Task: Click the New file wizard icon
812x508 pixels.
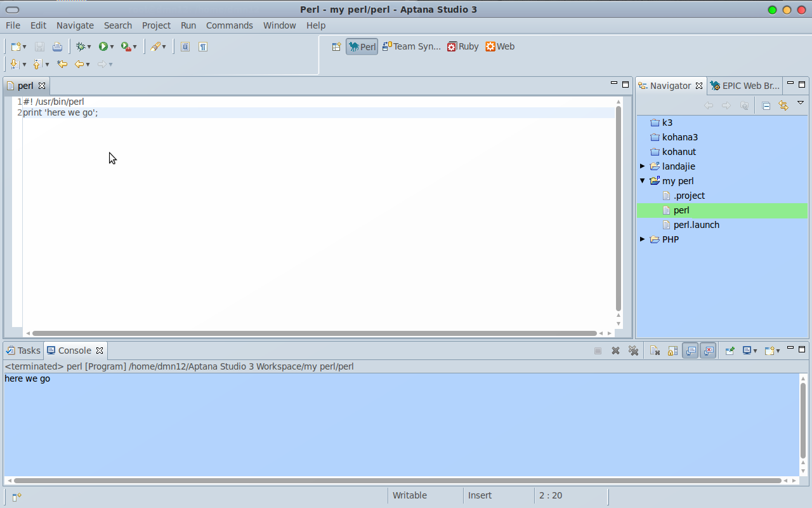Action: 16,47
